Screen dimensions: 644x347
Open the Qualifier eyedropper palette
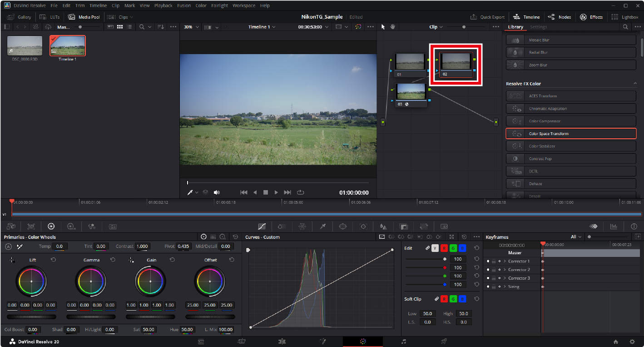point(323,226)
